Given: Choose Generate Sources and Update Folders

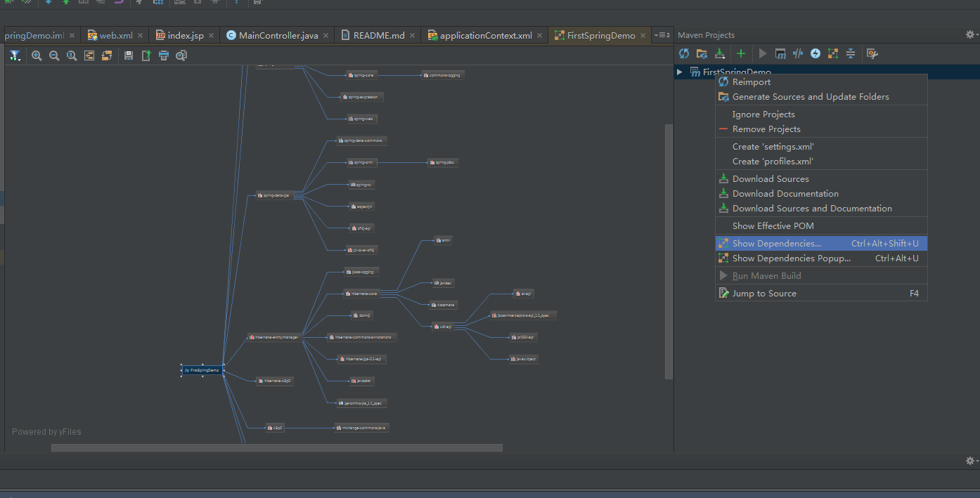Looking at the screenshot, I should coord(821,96).
